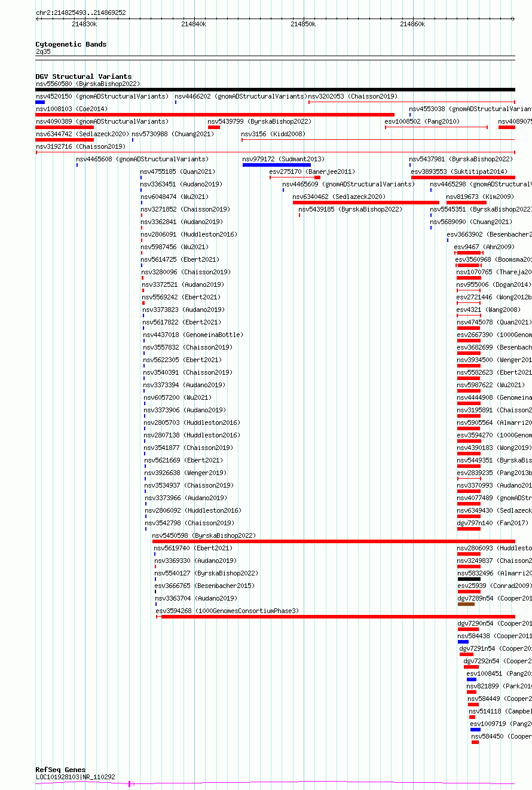Open the DGV Structural Variants track title
The height and width of the screenshot is (790, 532).
[83, 76]
